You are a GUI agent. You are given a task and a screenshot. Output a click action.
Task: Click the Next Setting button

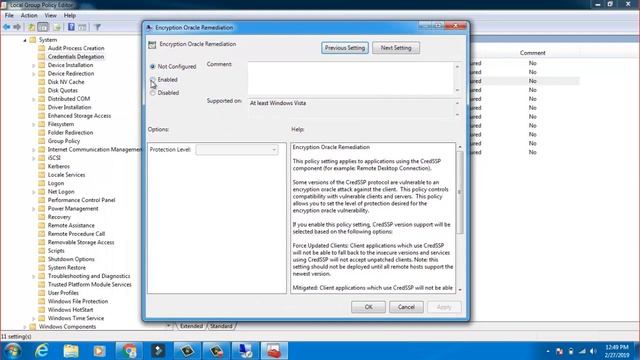(396, 48)
